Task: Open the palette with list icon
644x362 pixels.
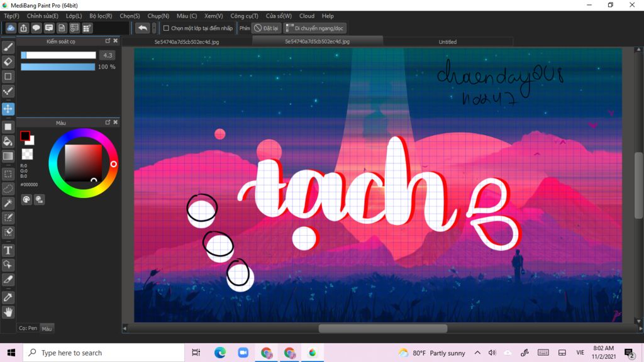Action: coord(39,199)
